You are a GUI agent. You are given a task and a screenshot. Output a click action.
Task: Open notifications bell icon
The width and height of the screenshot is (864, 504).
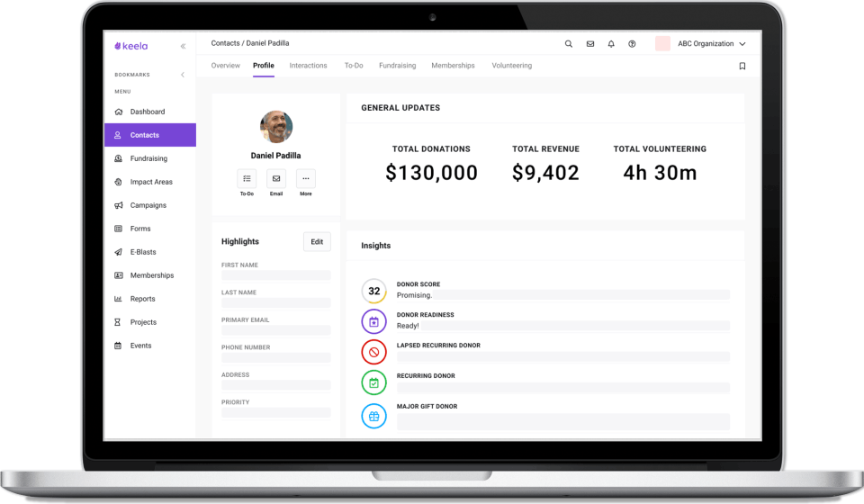[611, 44]
